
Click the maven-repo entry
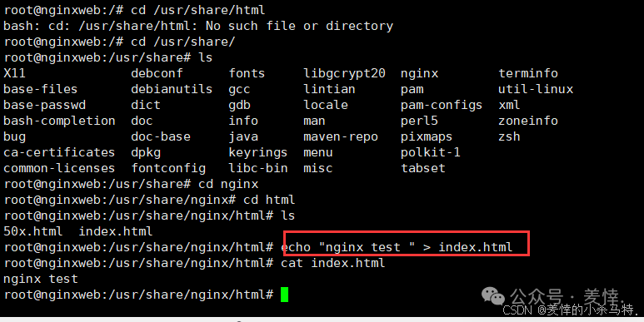click(341, 137)
